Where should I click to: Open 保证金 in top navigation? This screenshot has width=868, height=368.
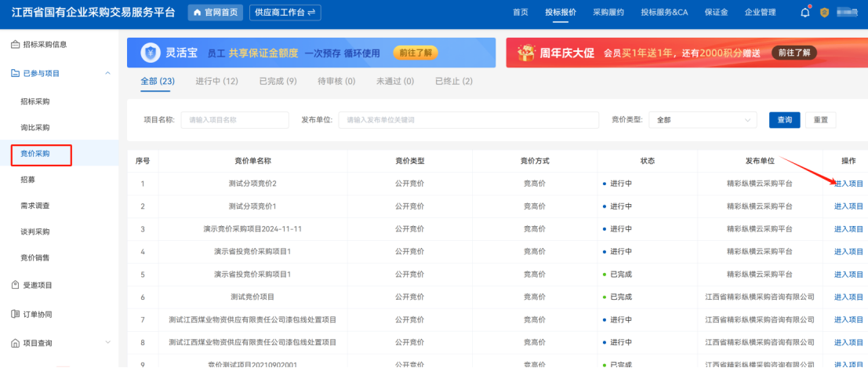click(717, 13)
